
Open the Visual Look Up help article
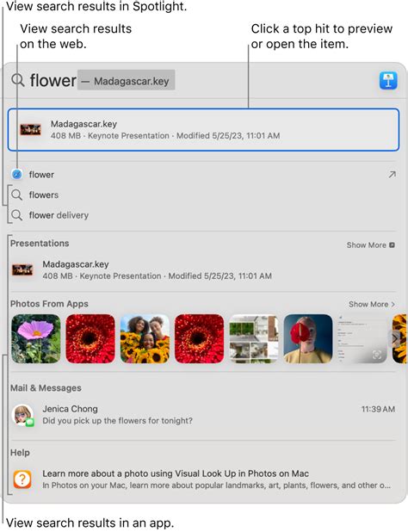pos(203,479)
